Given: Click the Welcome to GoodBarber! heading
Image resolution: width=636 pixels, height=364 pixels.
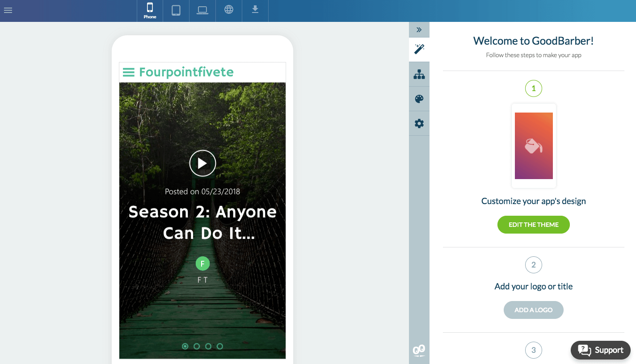Looking at the screenshot, I should click(534, 41).
